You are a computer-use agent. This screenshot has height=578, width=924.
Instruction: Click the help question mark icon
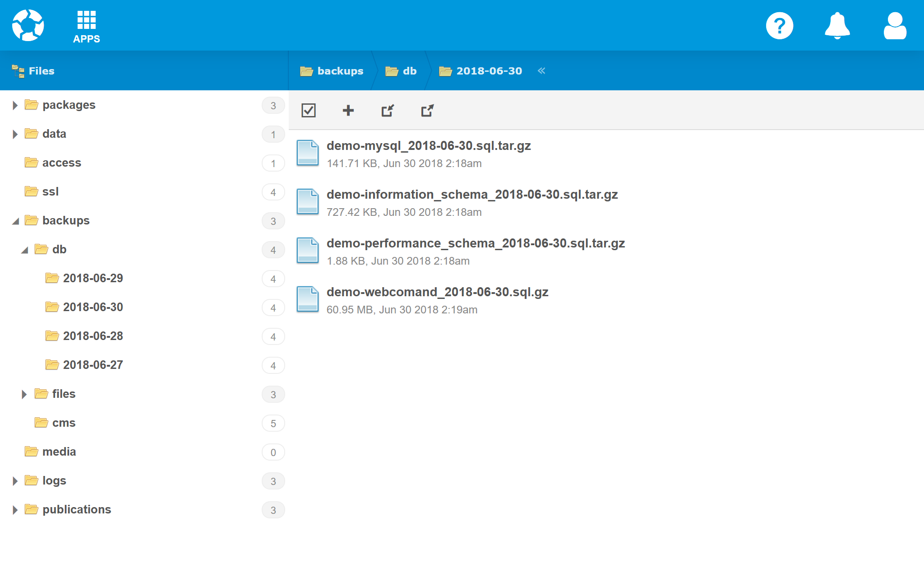(x=779, y=26)
